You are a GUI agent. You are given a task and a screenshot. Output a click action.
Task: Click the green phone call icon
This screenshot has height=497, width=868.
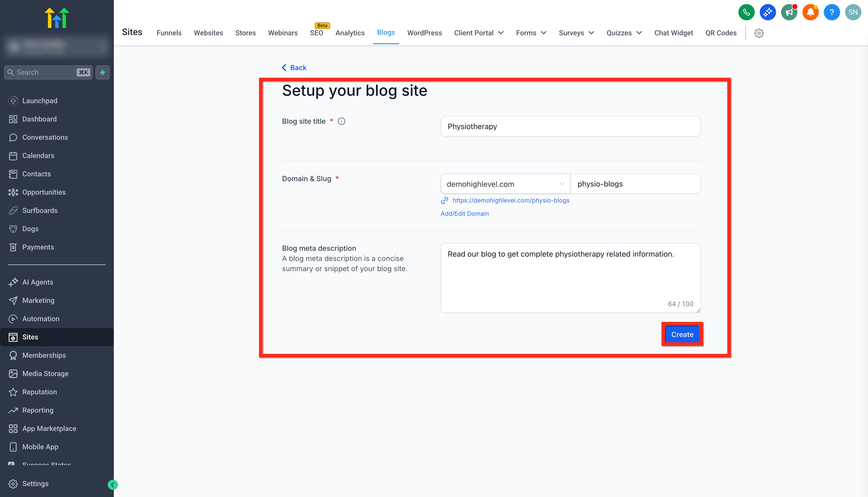tap(746, 12)
